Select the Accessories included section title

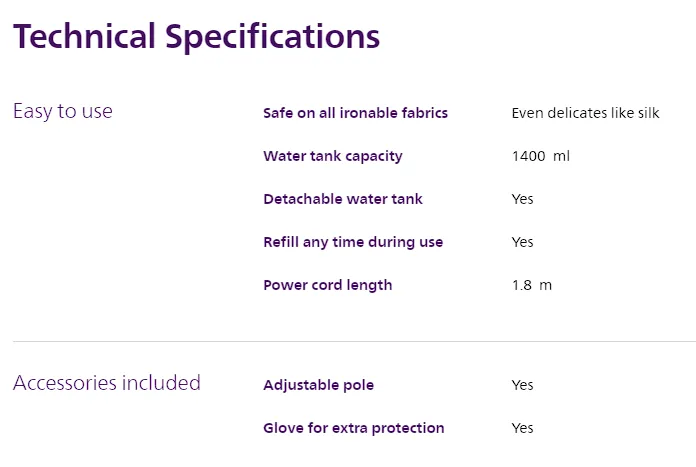pyautogui.click(x=106, y=383)
